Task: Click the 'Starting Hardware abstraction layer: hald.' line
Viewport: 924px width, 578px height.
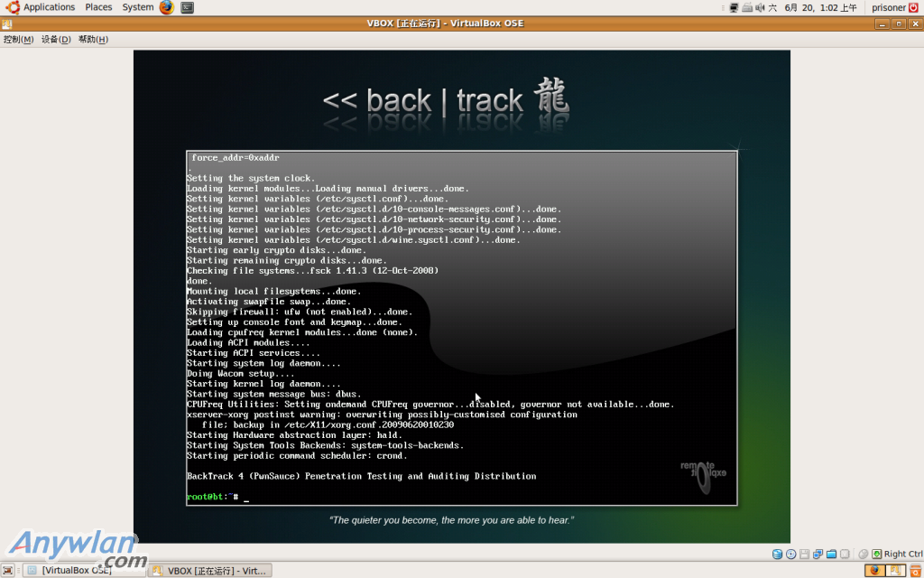Action: coord(295,435)
